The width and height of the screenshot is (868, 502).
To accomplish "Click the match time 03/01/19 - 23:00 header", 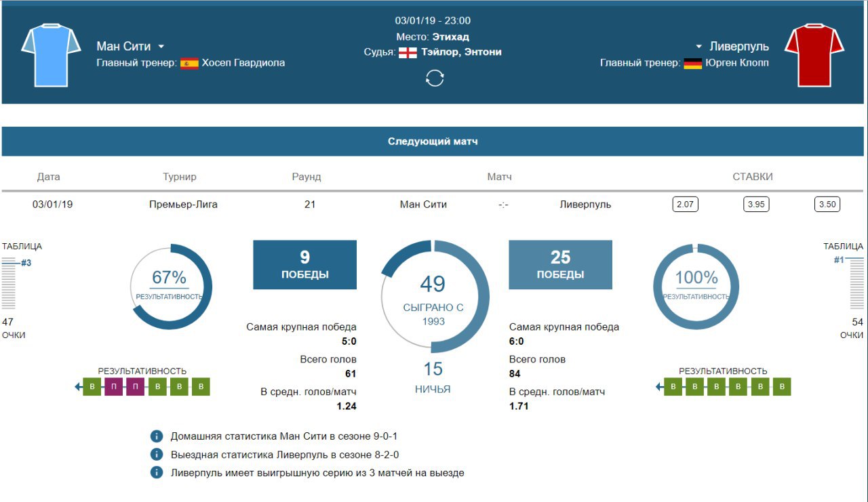I will click(x=433, y=21).
